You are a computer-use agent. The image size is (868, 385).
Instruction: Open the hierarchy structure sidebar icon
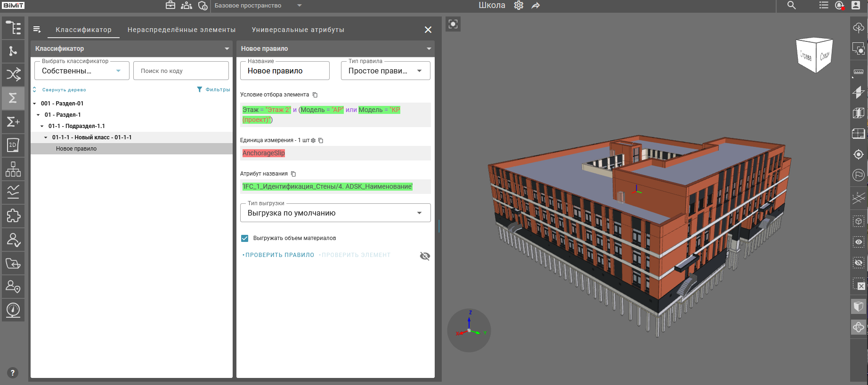click(13, 169)
